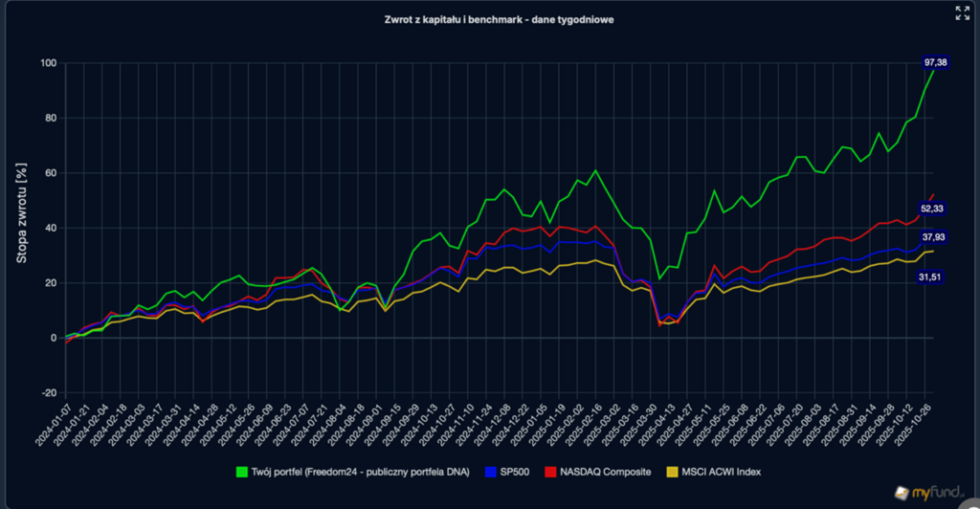Click the fullscreen expand icon

[962, 12]
